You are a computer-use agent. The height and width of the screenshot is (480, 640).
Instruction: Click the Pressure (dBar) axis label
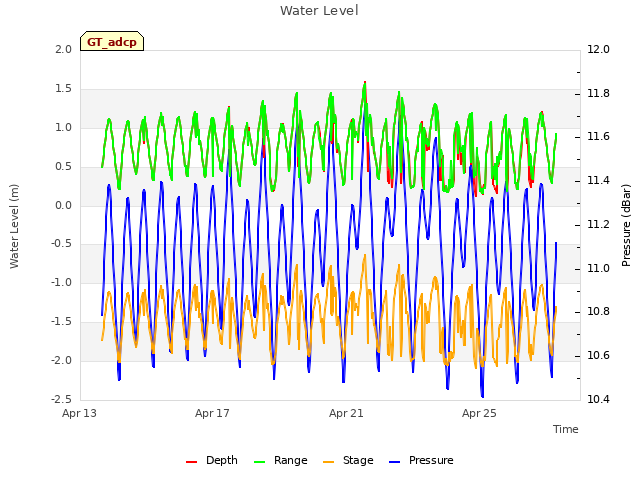point(626,225)
